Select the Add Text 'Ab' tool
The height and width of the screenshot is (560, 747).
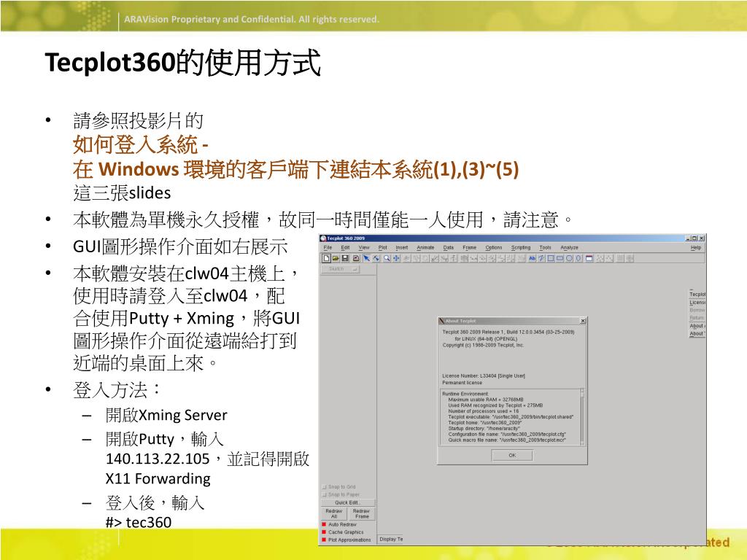point(532,258)
